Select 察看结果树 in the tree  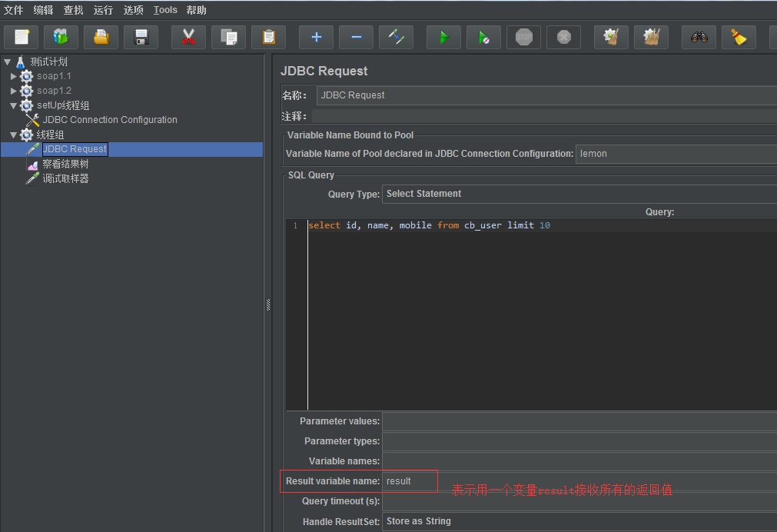65,164
